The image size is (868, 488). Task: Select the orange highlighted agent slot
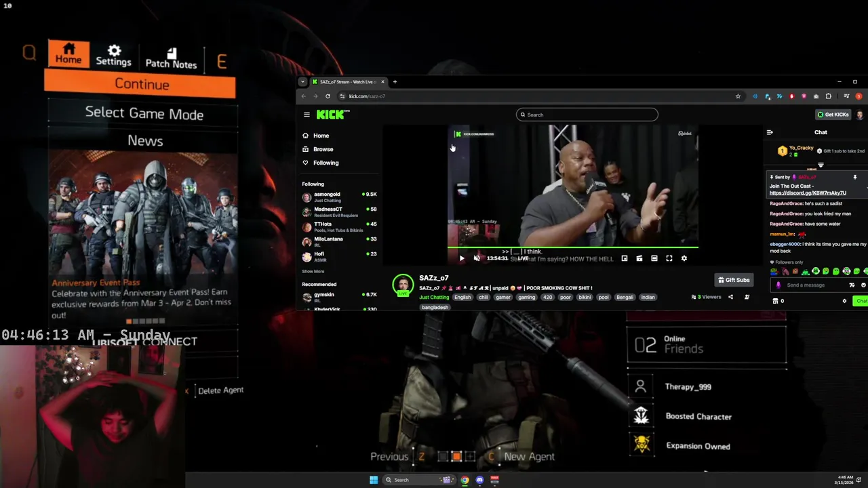456,456
